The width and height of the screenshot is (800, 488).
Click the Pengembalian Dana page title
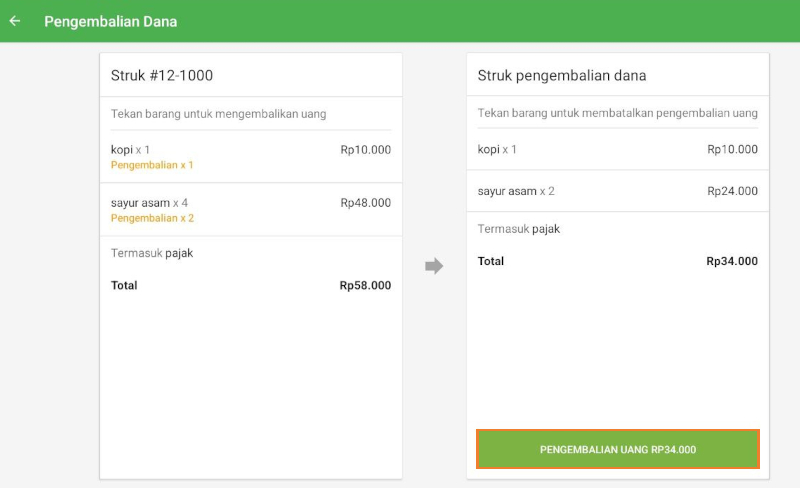111,21
